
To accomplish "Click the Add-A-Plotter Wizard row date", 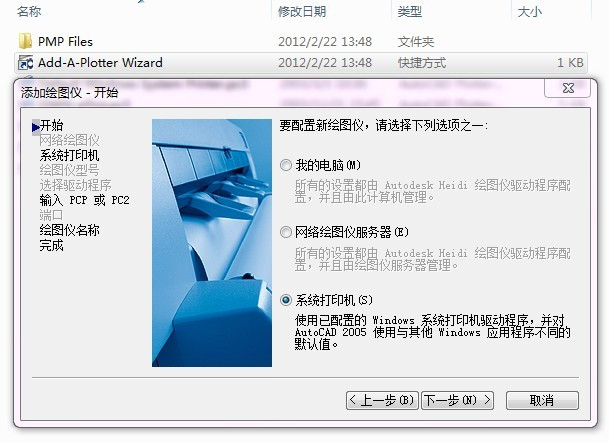I will point(325,63).
